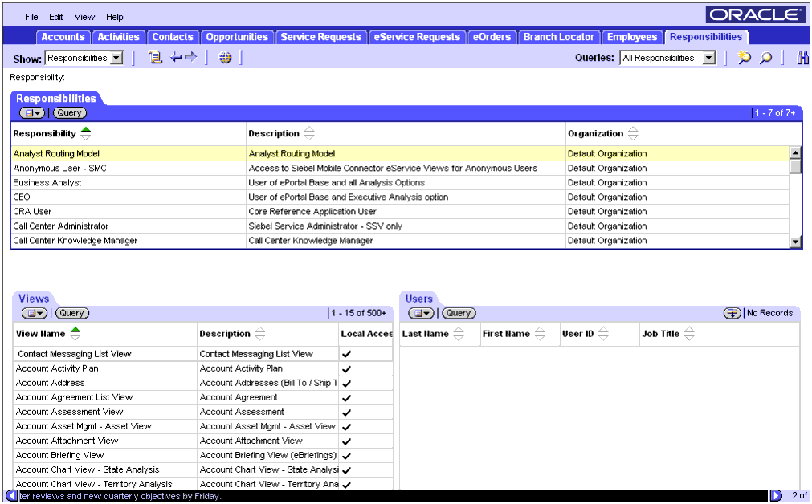Sort Views list by Description column
812x504 pixels.
tap(260, 334)
